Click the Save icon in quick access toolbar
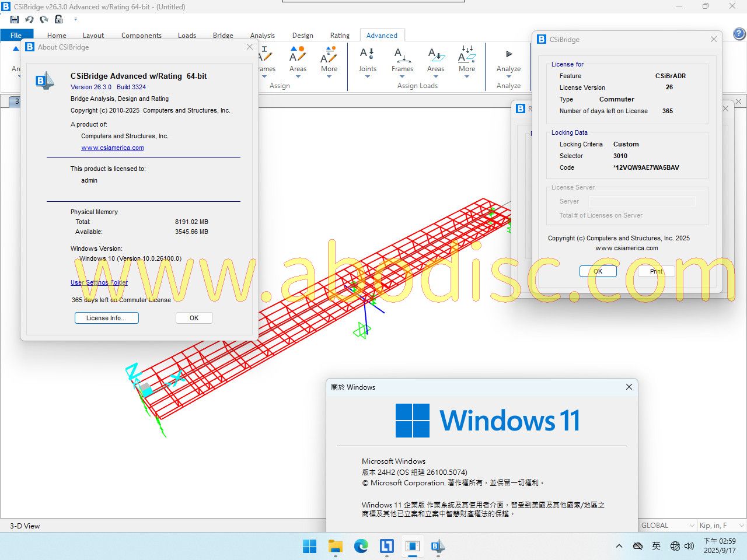This screenshot has height=560, width=747. (x=15, y=19)
